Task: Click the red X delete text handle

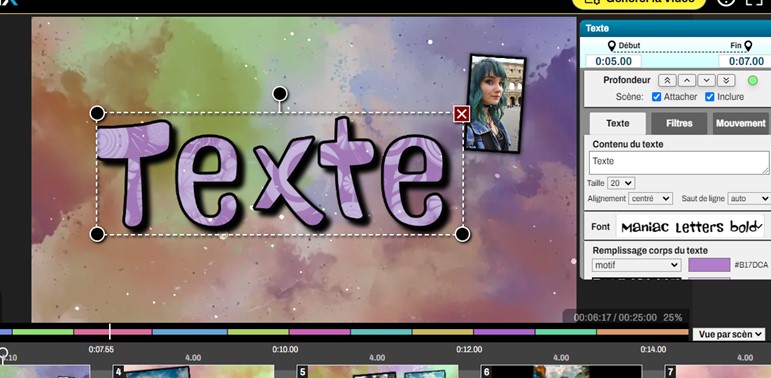Action: coord(461,114)
